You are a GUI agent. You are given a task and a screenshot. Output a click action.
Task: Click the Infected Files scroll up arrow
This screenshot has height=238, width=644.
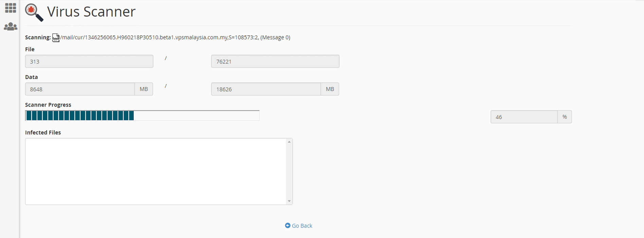(289, 142)
